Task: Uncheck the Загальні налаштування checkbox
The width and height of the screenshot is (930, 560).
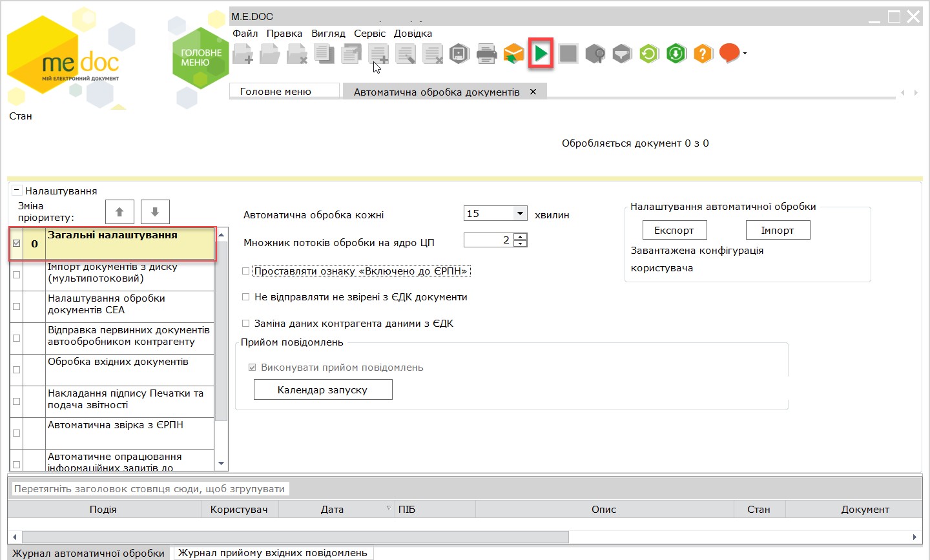Action: pyautogui.click(x=17, y=244)
